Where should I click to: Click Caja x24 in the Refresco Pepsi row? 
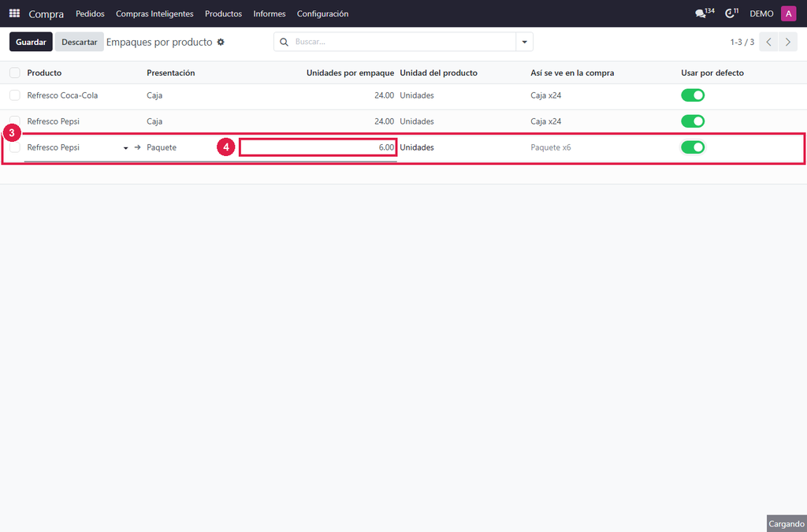pyautogui.click(x=545, y=121)
